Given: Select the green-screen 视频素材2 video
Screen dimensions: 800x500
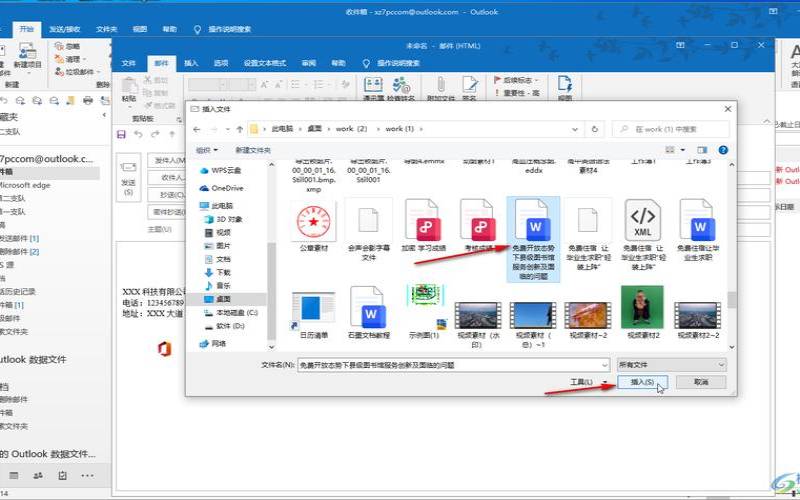Looking at the screenshot, I should [643, 312].
